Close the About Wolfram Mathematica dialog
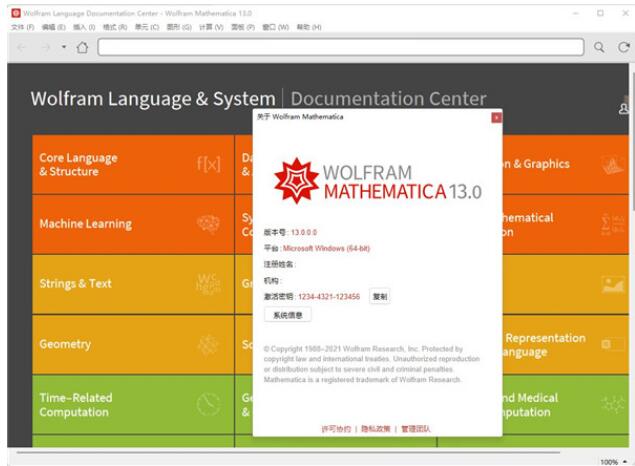Viewport: 635px width, 466px height. click(496, 117)
